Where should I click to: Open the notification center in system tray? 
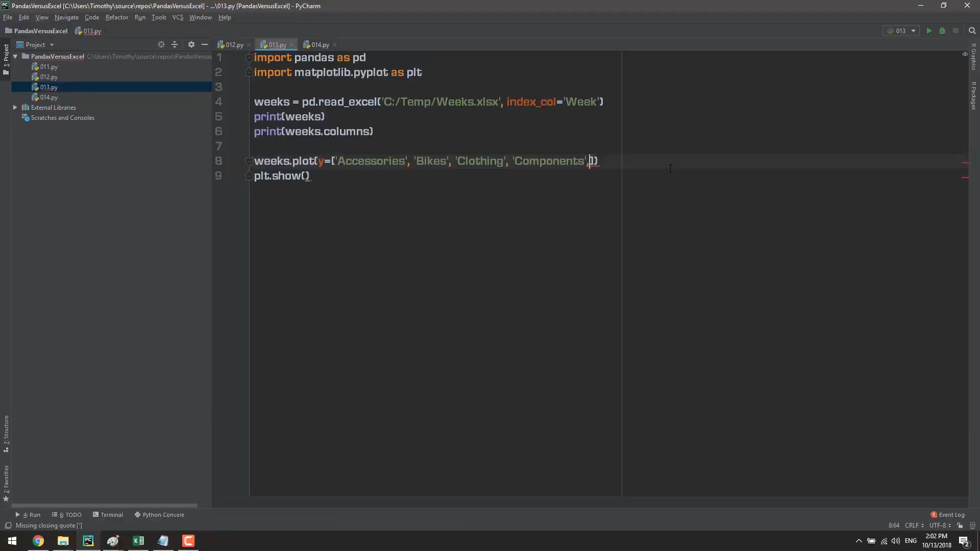(x=964, y=541)
